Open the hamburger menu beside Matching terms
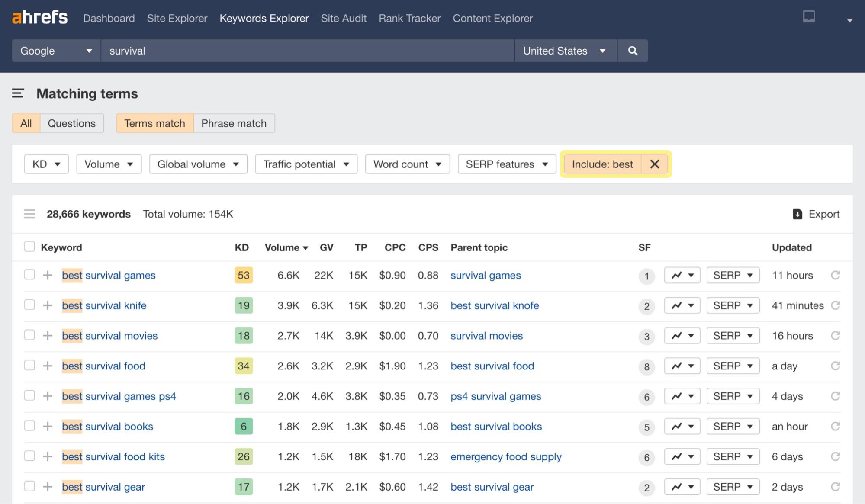Viewport: 865px width, 504px height. 17,93
